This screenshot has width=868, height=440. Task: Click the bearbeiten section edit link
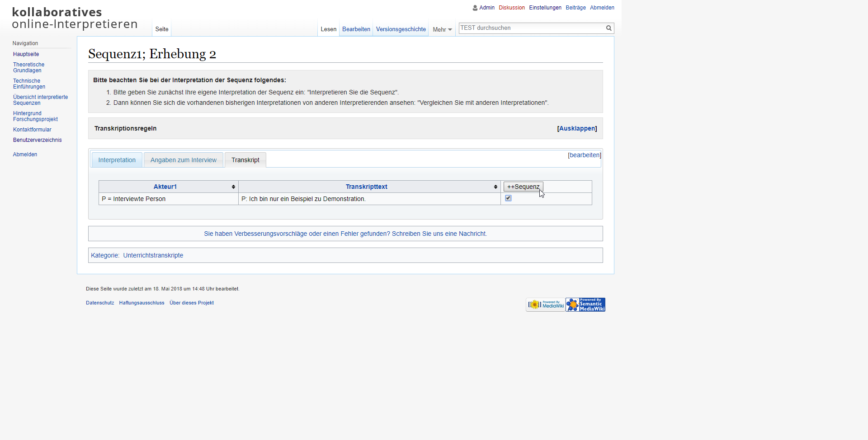click(x=584, y=155)
